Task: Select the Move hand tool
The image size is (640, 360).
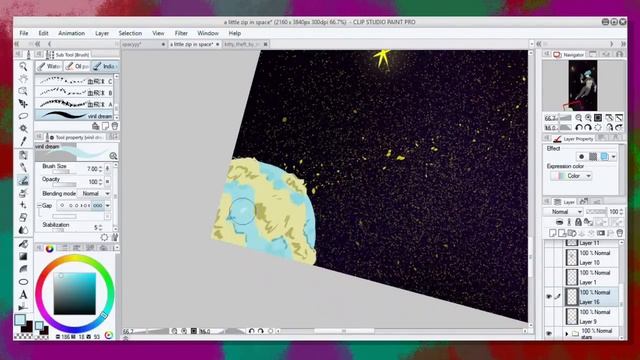Action: pyautogui.click(x=23, y=78)
